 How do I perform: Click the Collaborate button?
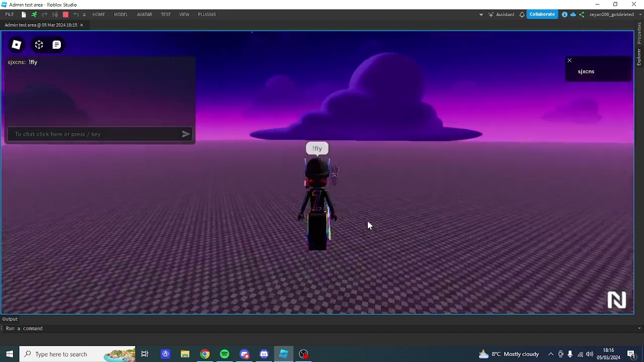coord(542,15)
